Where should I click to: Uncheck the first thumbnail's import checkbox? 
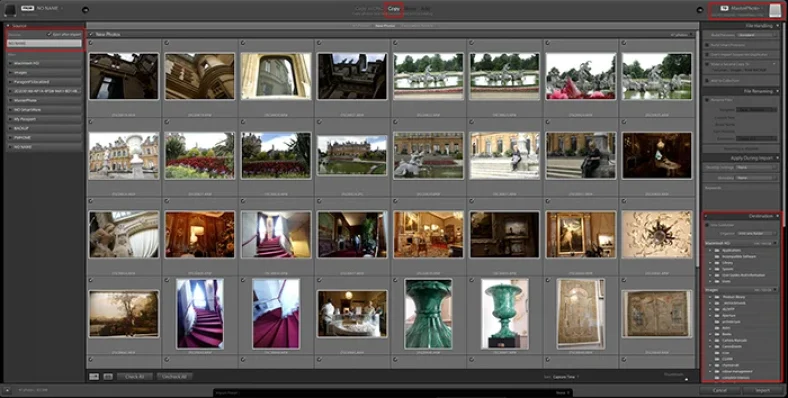(x=91, y=43)
